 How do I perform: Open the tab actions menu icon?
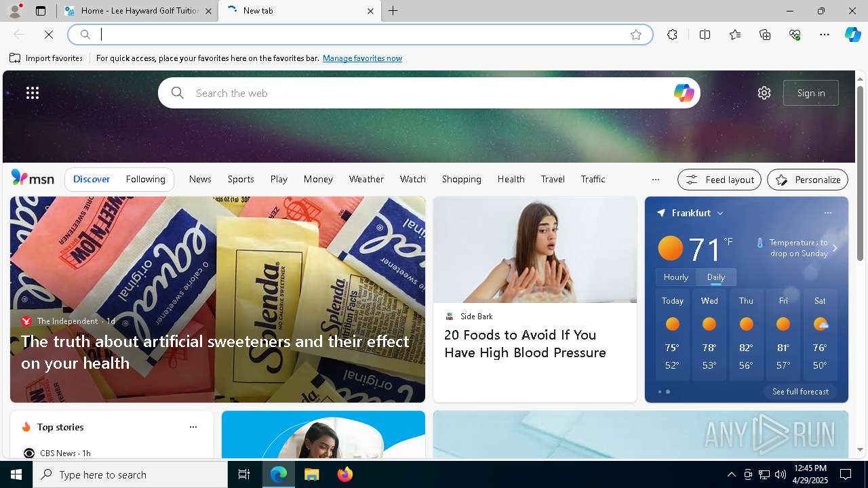pos(41,11)
